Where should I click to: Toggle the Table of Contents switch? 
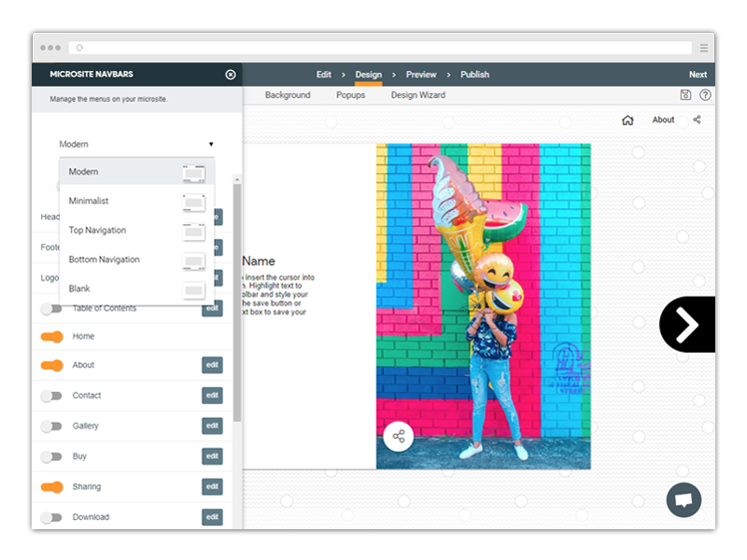pos(51,309)
